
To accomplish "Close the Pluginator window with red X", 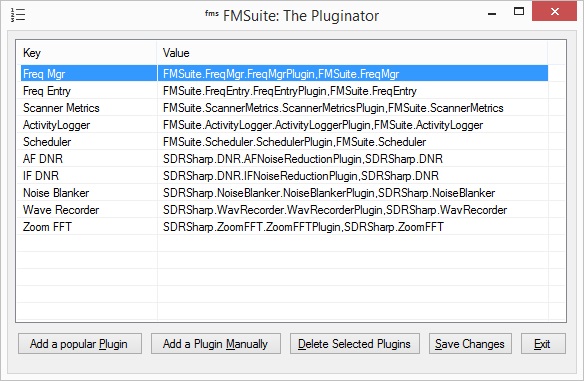I will pyautogui.click(x=555, y=12).
